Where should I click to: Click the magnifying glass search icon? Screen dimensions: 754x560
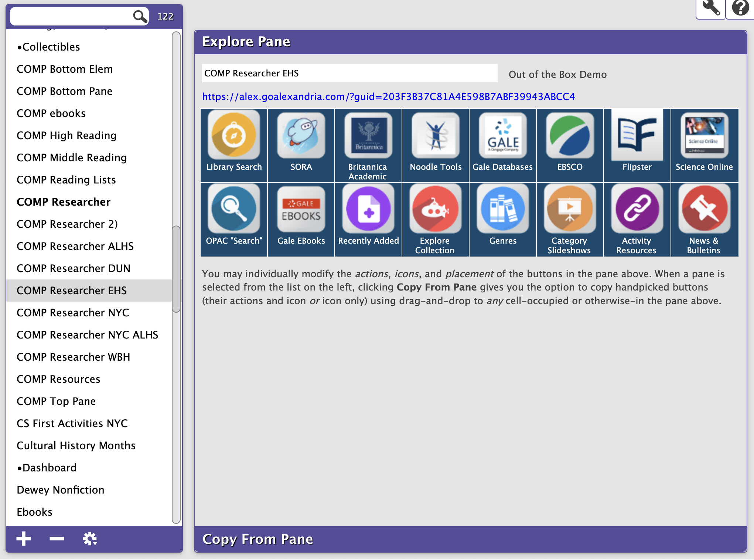click(x=140, y=16)
